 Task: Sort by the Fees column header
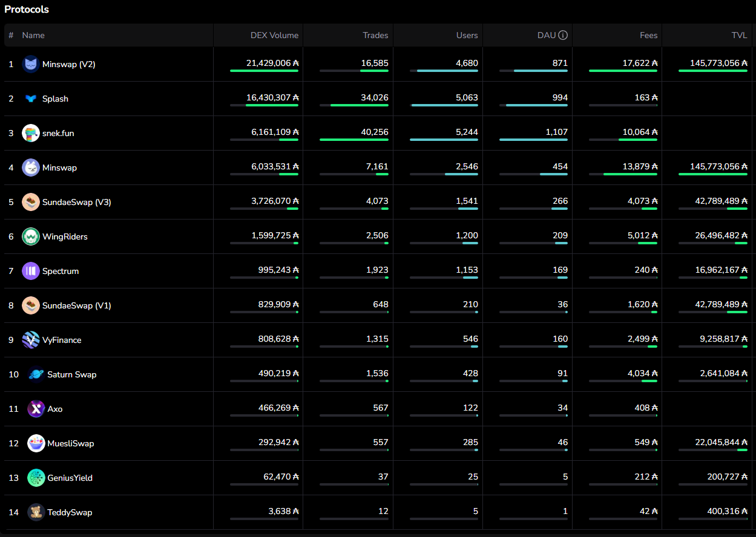pos(648,35)
